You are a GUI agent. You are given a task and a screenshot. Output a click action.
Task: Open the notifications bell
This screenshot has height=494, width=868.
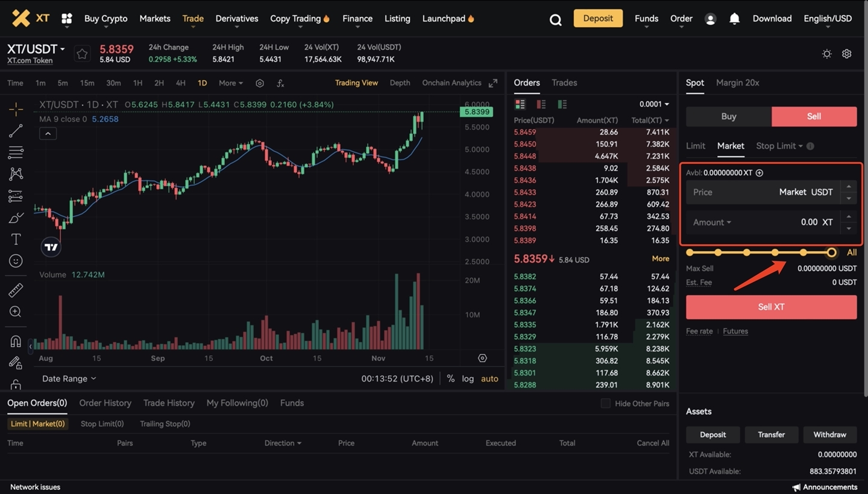(x=734, y=19)
